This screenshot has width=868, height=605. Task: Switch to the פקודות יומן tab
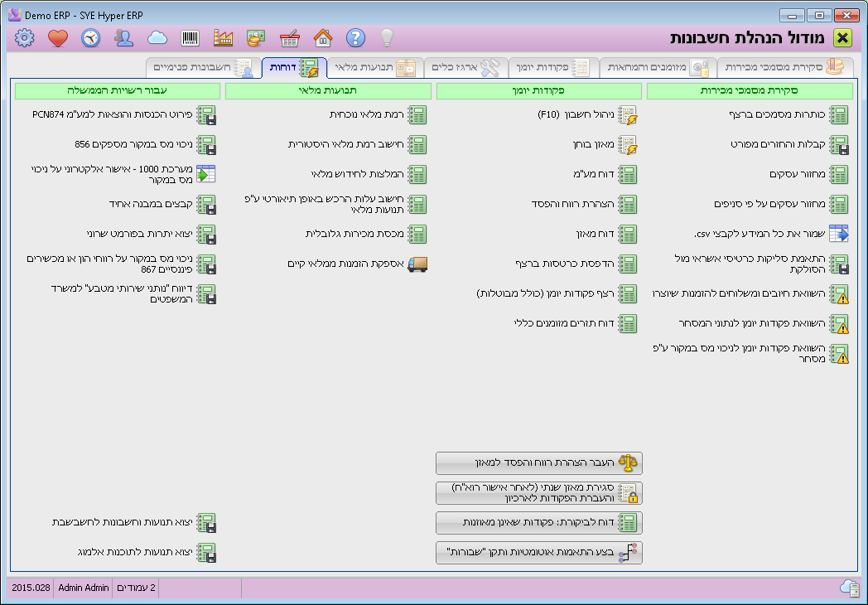tap(552, 67)
